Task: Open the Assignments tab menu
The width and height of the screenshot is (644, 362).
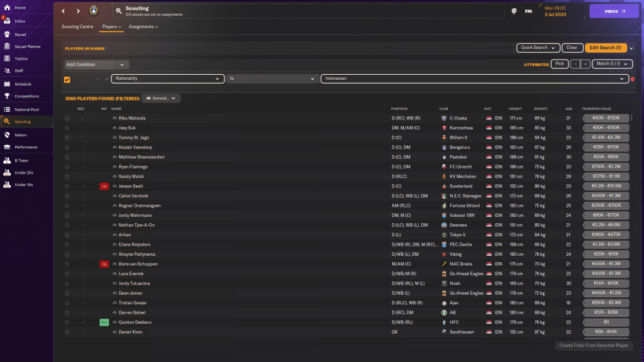Action: tap(143, 27)
